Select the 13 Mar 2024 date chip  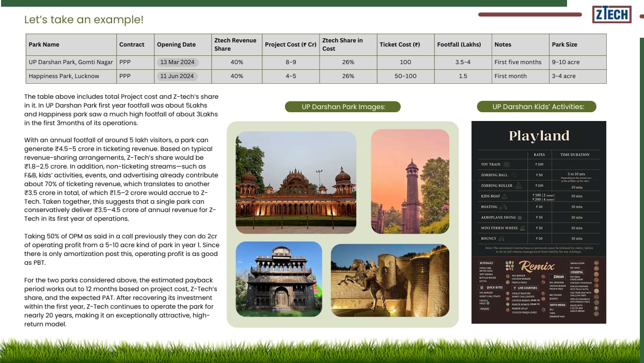pos(177,62)
